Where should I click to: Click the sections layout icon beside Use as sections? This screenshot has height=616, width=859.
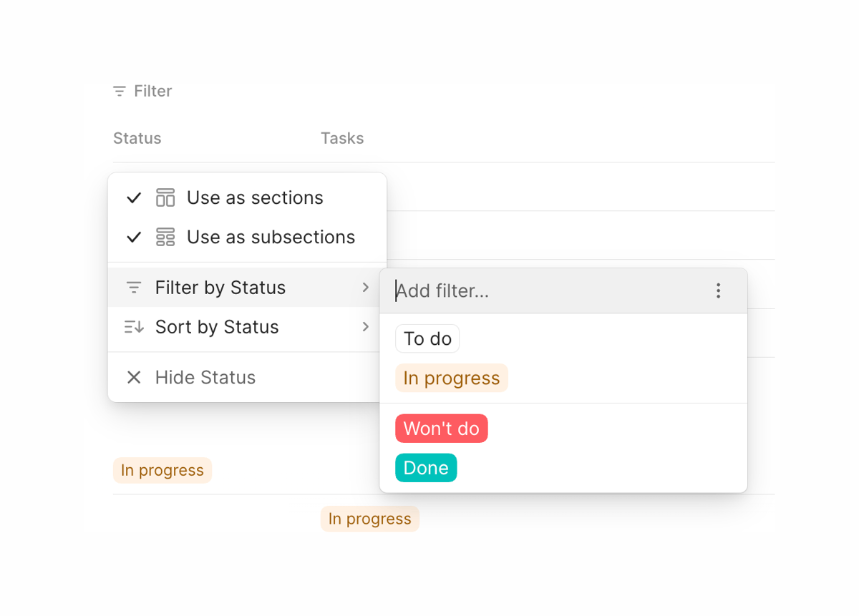(x=165, y=197)
